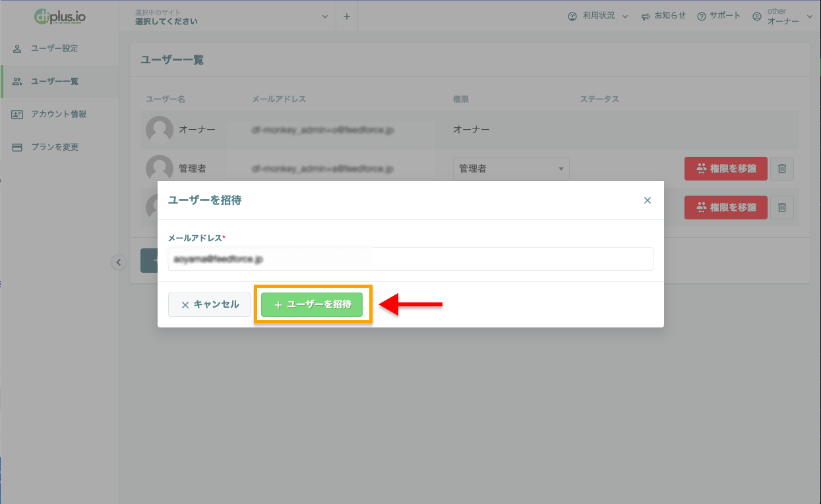This screenshot has height=504, width=821.
Task: Click the gauge icon next to 利用状況
Action: [572, 16]
